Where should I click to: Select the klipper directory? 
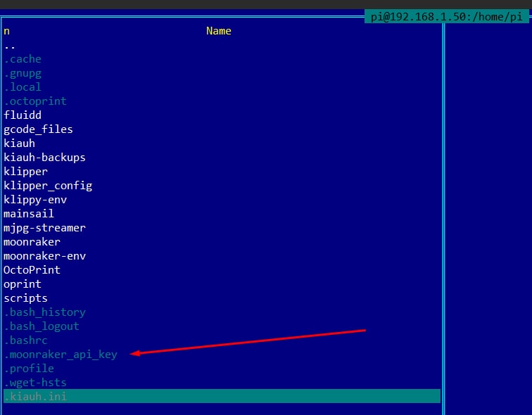pyautogui.click(x=26, y=172)
